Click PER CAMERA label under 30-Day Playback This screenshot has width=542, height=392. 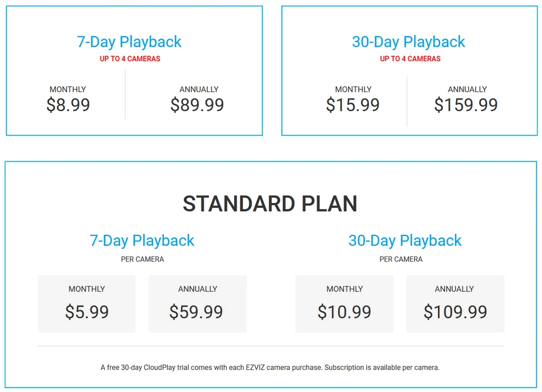pos(401,259)
